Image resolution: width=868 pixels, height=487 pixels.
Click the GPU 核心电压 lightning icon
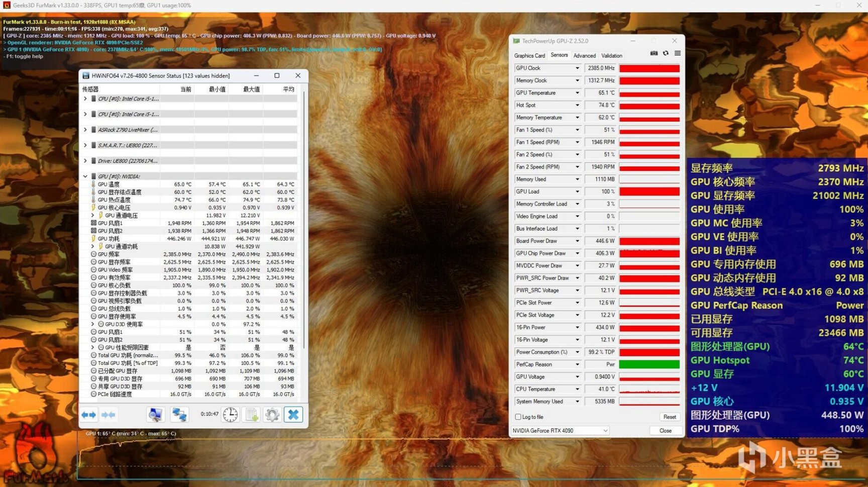93,208
